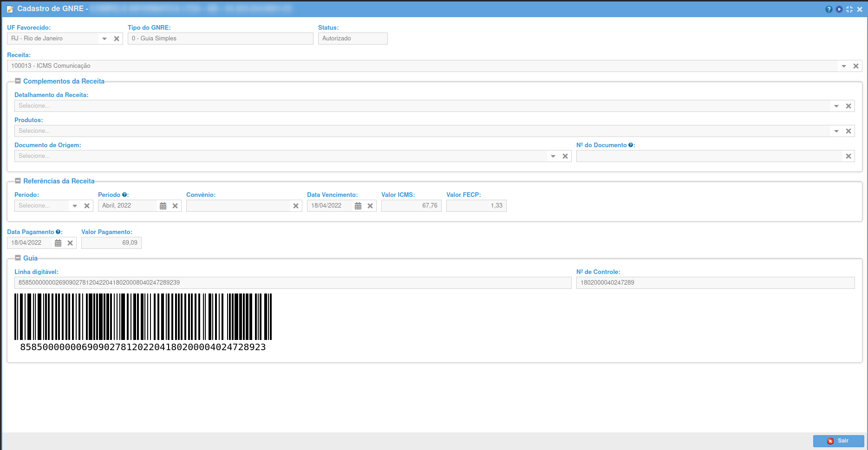Screen dimensions: 868x450
Task: Click the edit document icon beside Cadastro de GNRE
Action: tap(10, 9)
